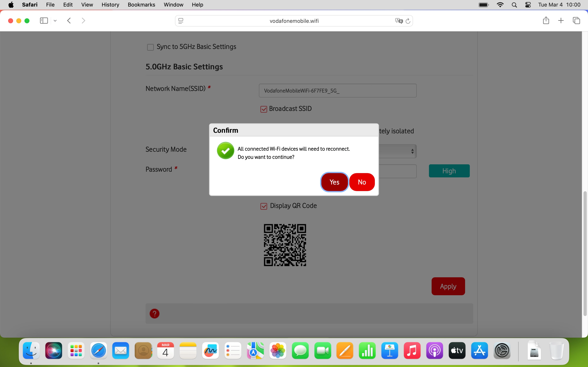Screen dimensions: 588x367
Task: Click the Safari sidebar toggle icon
Action: point(44,21)
